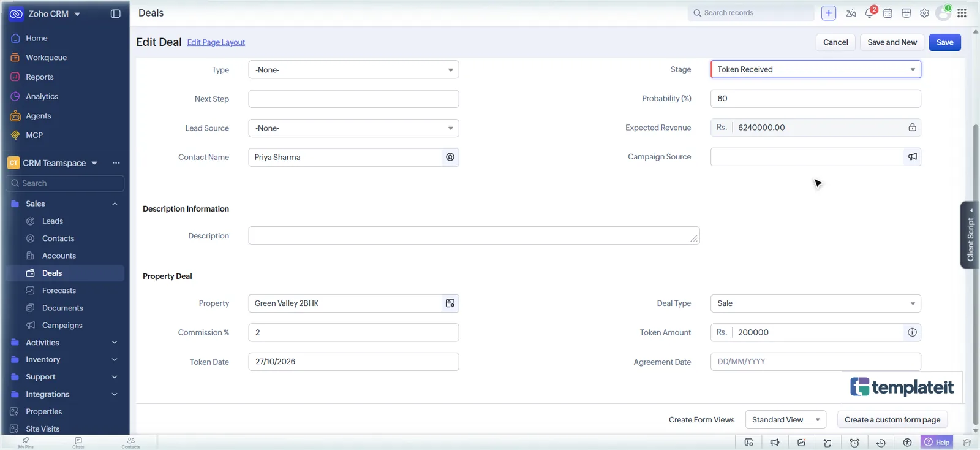Viewport: 980px width, 450px height.
Task: Expand the Activities section
Action: (115, 343)
